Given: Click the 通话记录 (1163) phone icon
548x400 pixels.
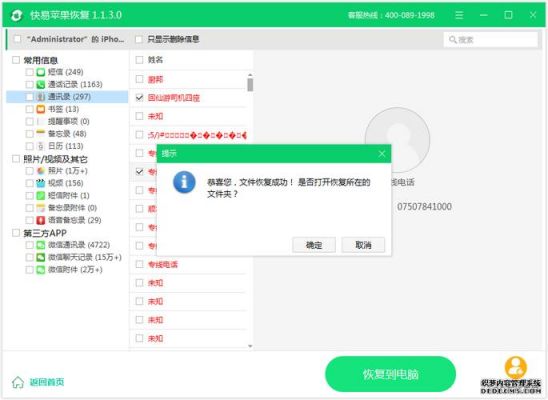Looking at the screenshot, I should (x=41, y=85).
